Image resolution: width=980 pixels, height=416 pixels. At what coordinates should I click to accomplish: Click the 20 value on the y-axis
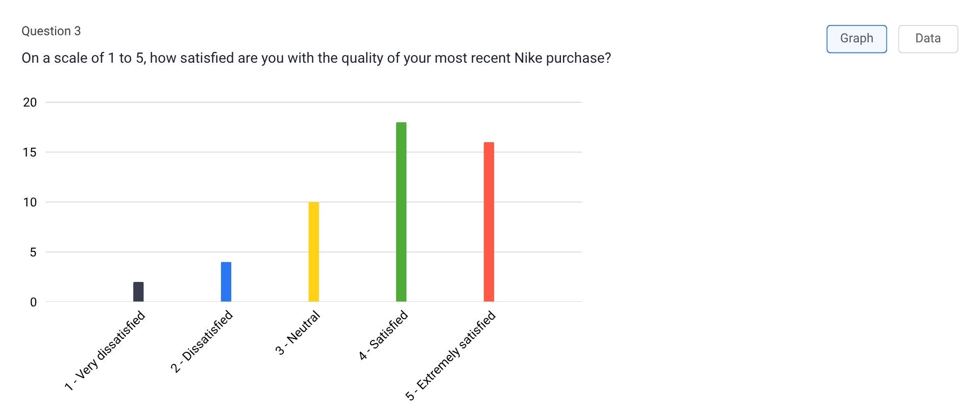point(31,102)
